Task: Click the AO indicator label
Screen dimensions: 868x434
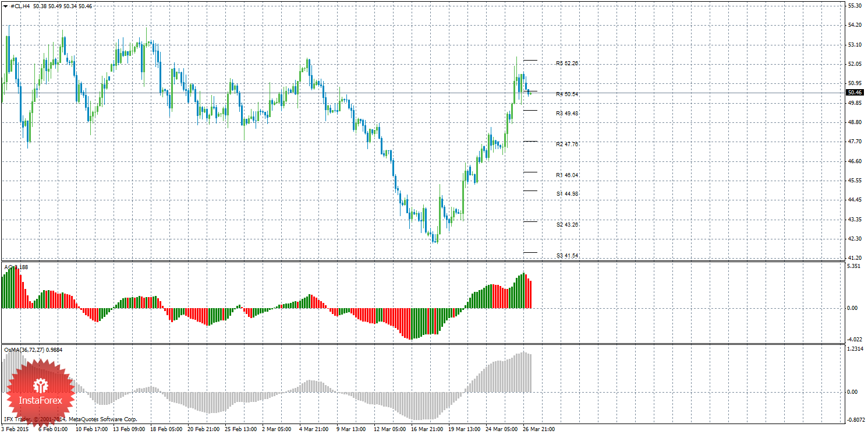Action: tap(16, 267)
